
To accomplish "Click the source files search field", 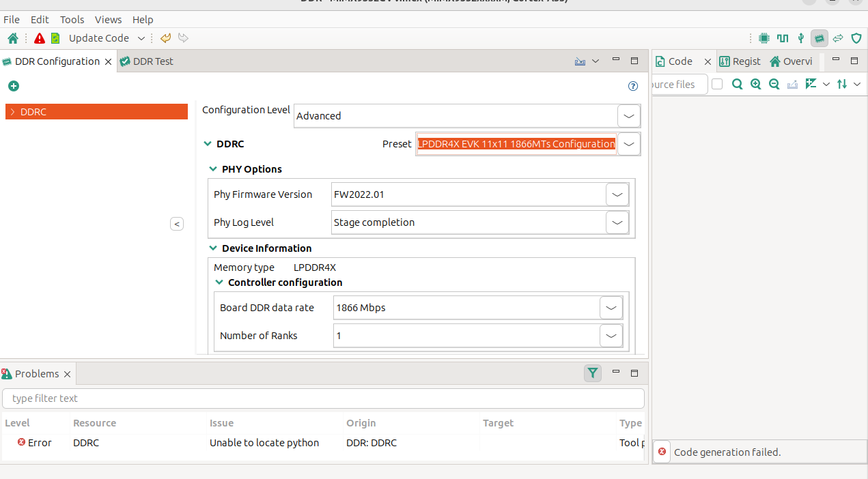I will pyautogui.click(x=680, y=84).
